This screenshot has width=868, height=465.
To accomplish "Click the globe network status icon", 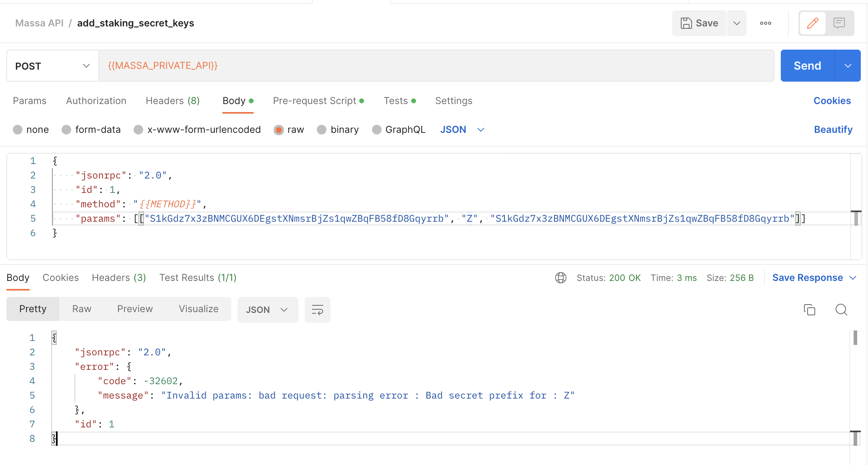I will point(561,277).
